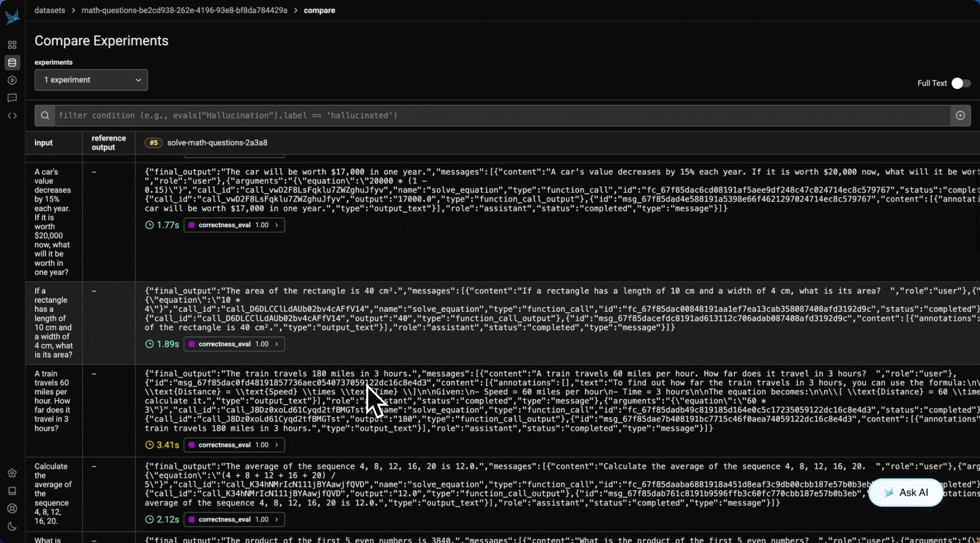This screenshot has width=980, height=543.
Task: Expand correctness_eval for the 3.41s train row
Action: [x=234, y=445]
